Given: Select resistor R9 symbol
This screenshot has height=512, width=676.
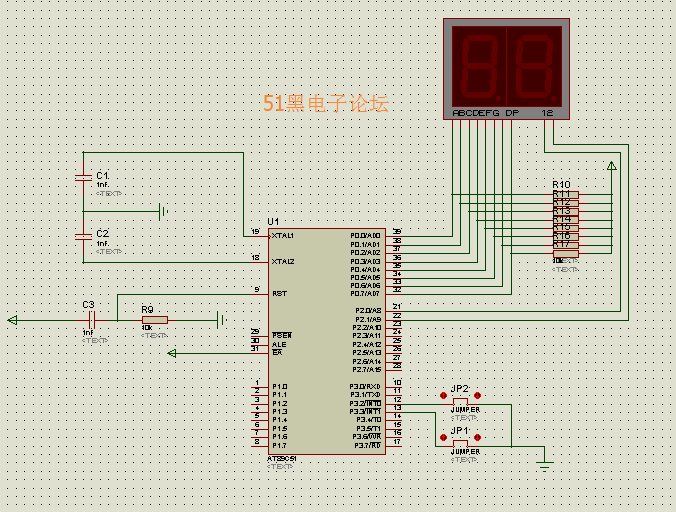Looking at the screenshot, I should (x=155, y=320).
